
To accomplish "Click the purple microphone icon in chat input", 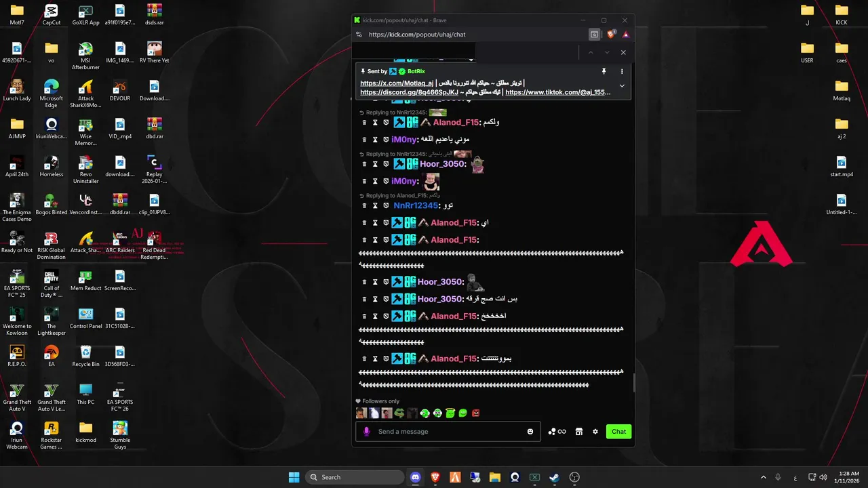I will pos(367,432).
